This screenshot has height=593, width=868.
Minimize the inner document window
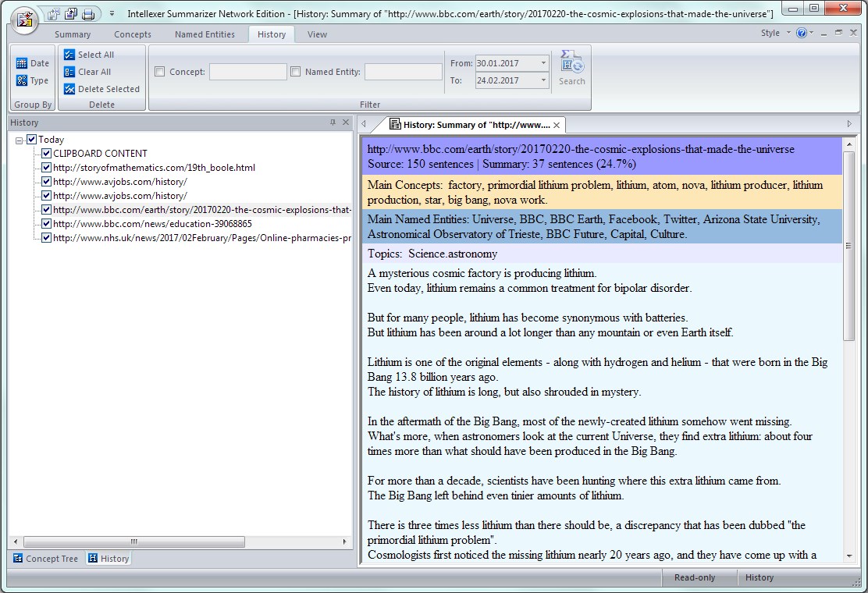(x=824, y=34)
